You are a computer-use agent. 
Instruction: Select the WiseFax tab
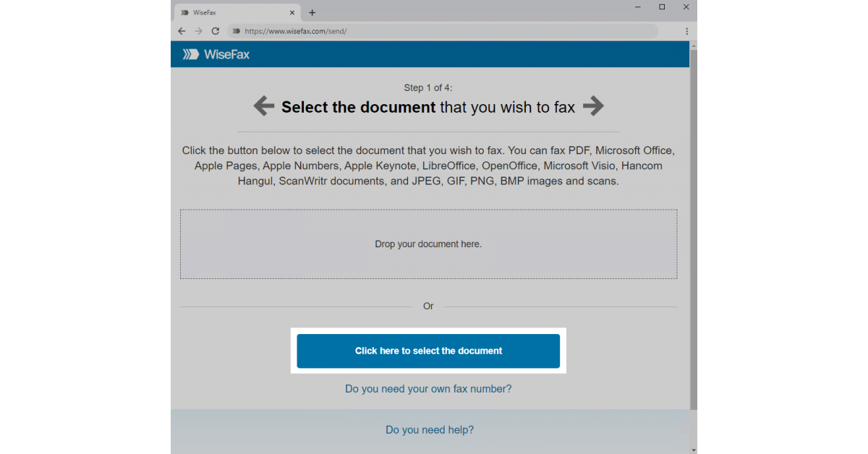click(x=237, y=12)
